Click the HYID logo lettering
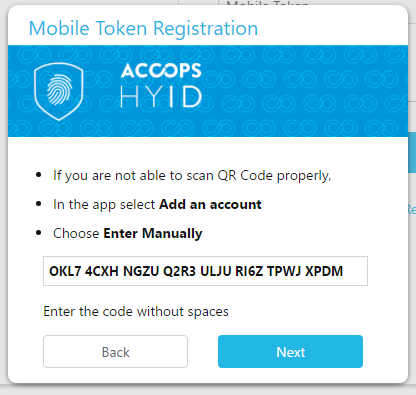 point(161,97)
